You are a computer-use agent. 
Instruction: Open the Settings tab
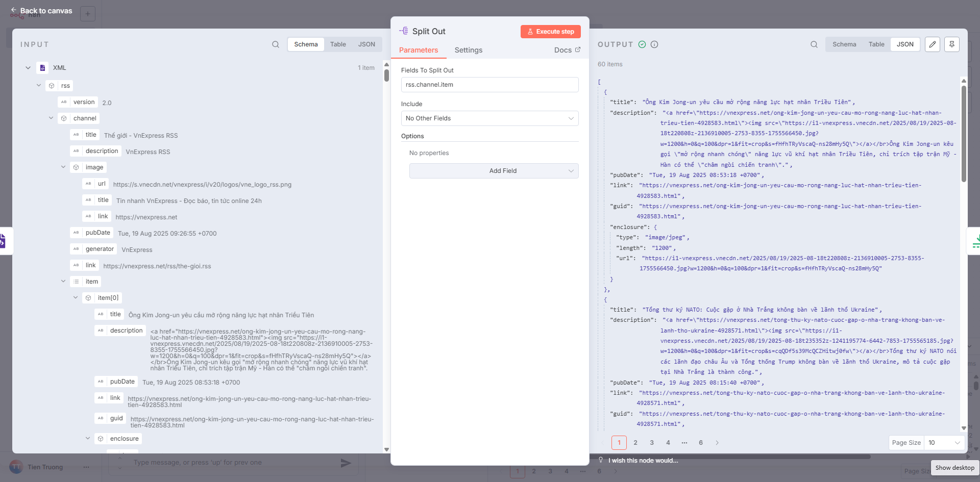click(x=469, y=50)
